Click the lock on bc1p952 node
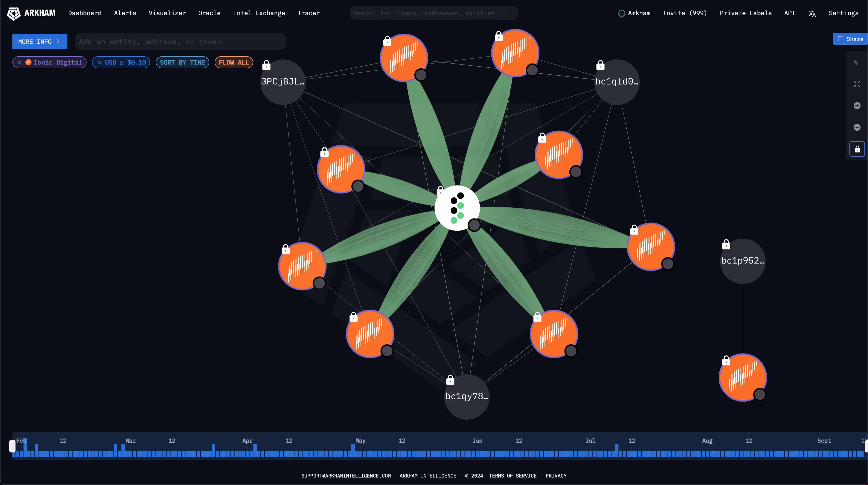The width and height of the screenshot is (868, 485). tap(726, 245)
